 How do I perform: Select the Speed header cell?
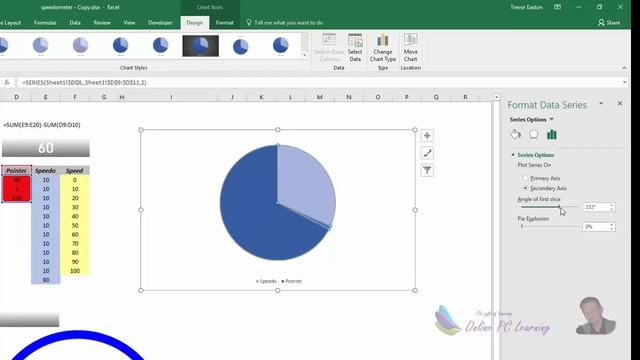(75, 171)
